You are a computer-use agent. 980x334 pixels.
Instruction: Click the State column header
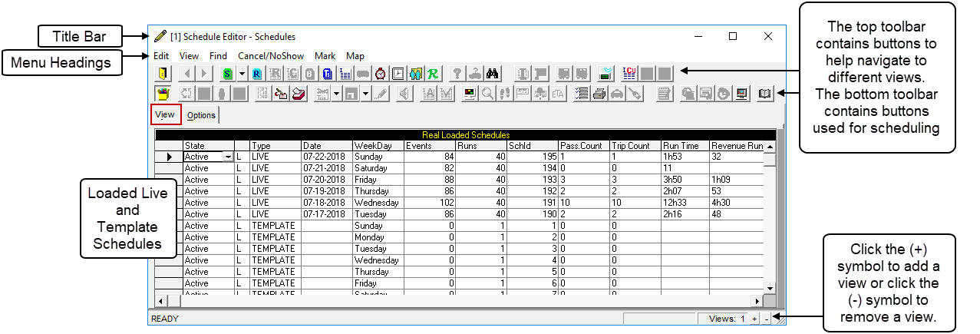tap(209, 145)
